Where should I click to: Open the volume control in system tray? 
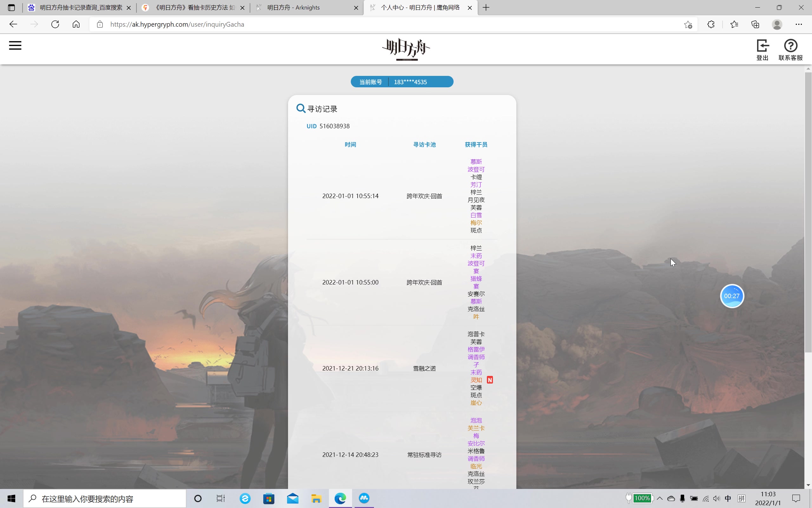click(717, 498)
